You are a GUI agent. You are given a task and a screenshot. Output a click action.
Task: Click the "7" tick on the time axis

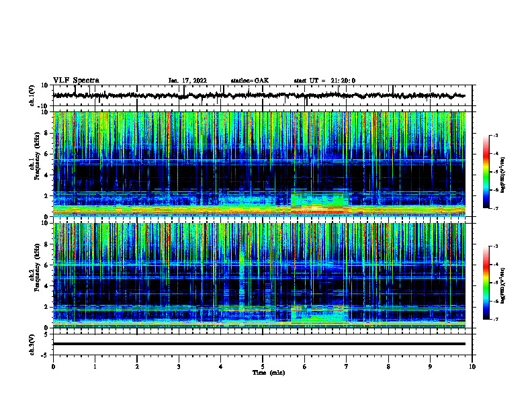coord(347,367)
